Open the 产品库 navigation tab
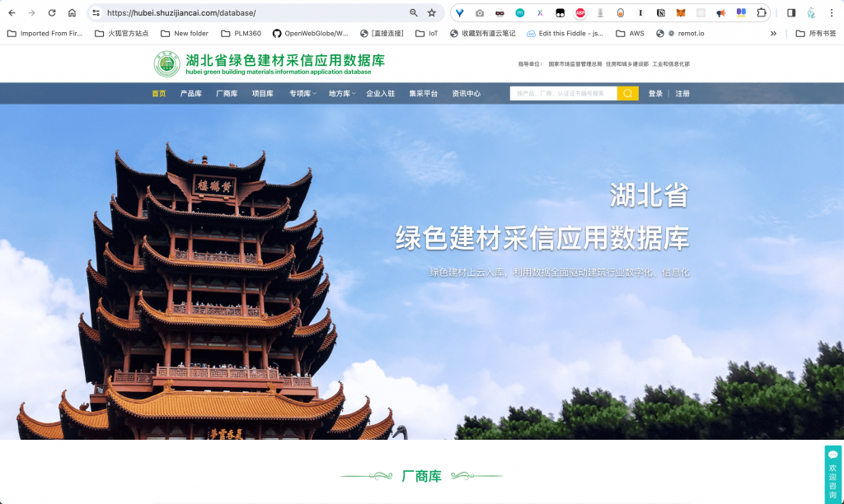The height and width of the screenshot is (504, 844). [190, 94]
